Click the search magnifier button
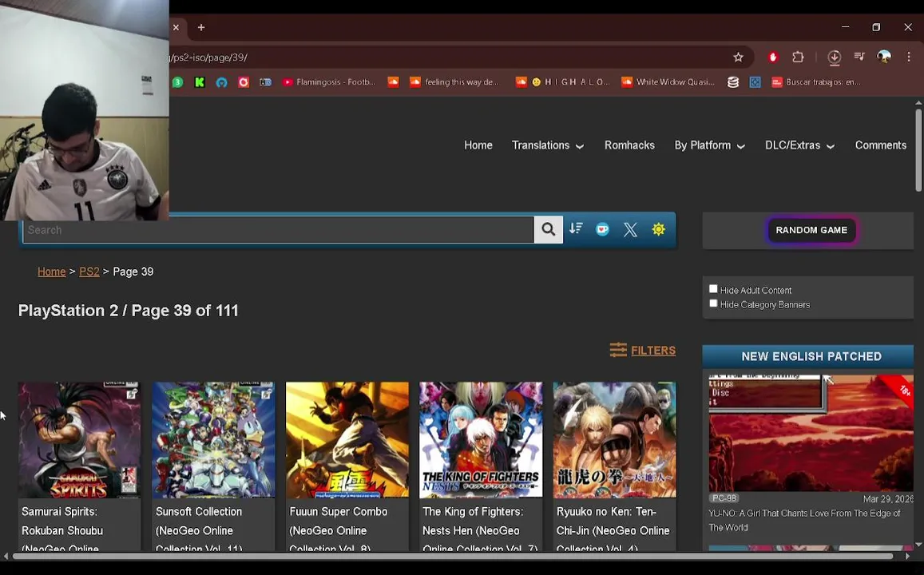Viewport: 924px width, 575px height. [x=548, y=229]
